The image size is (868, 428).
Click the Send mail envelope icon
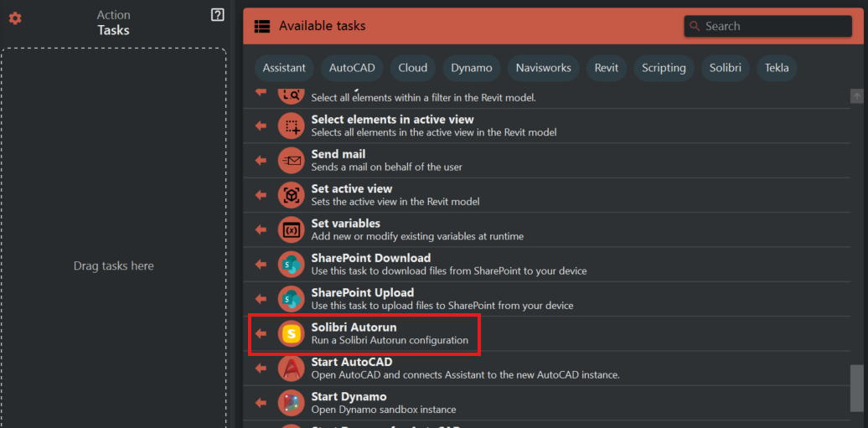[x=292, y=161]
